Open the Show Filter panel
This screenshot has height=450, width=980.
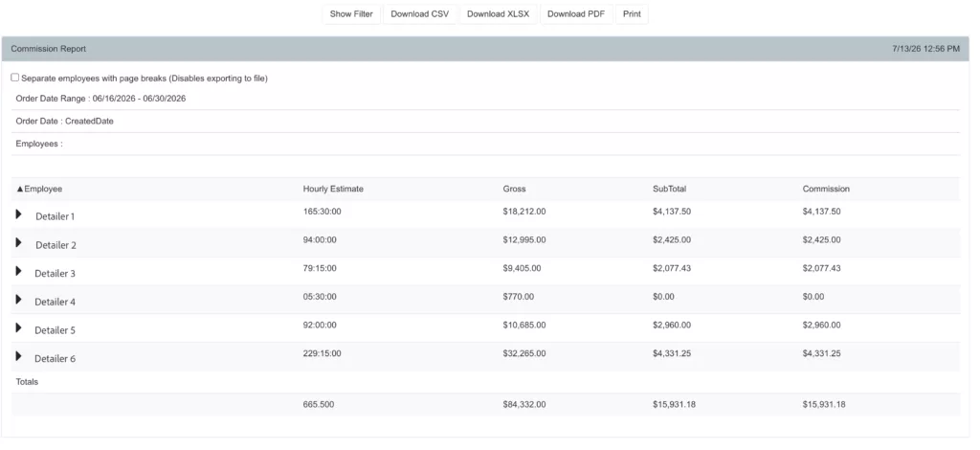click(x=351, y=14)
